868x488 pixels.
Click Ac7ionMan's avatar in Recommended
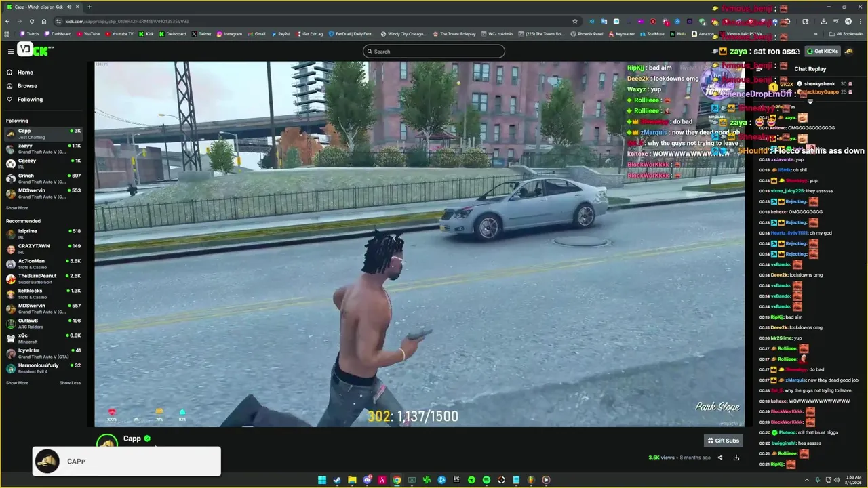[x=11, y=264]
